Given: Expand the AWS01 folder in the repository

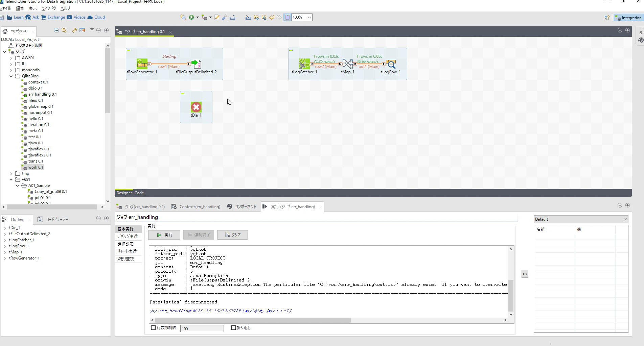Looking at the screenshot, I should coord(11,58).
